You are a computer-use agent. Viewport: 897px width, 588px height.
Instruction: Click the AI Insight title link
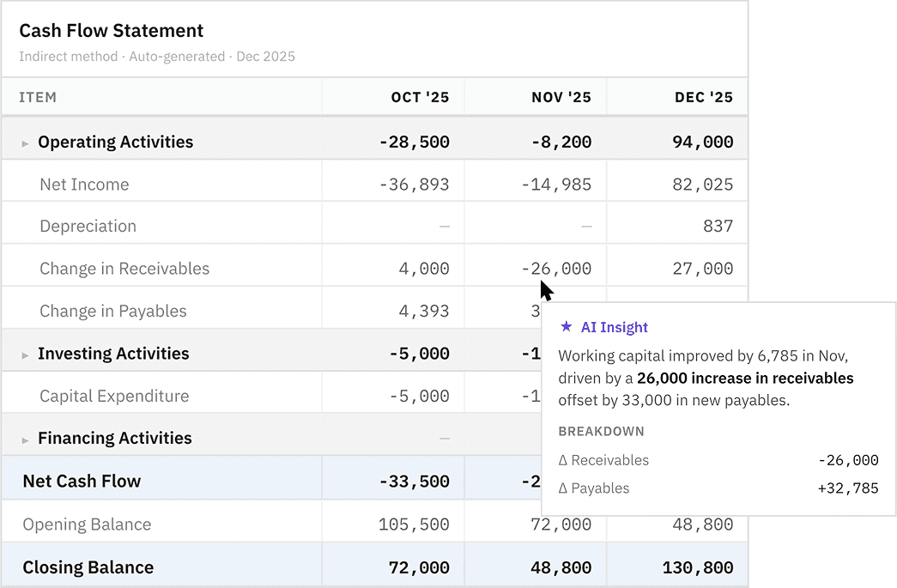tap(614, 327)
